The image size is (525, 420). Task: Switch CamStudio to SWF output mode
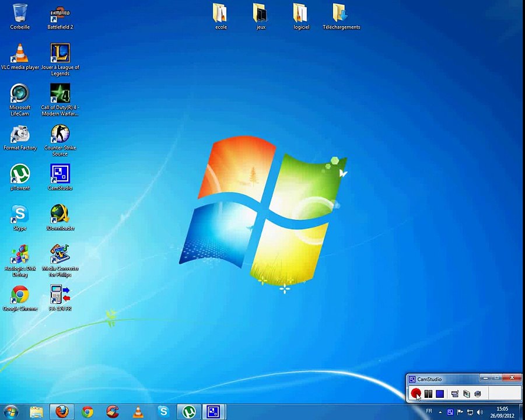click(x=478, y=394)
